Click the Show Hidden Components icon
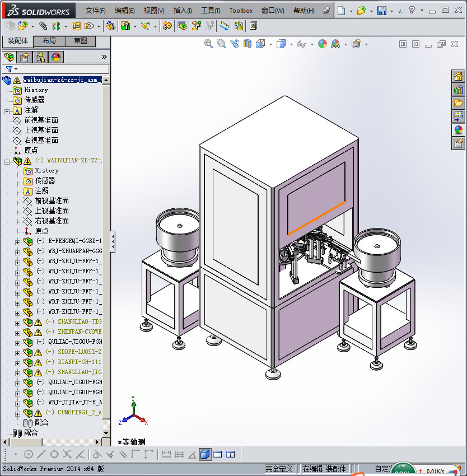 (111, 26)
